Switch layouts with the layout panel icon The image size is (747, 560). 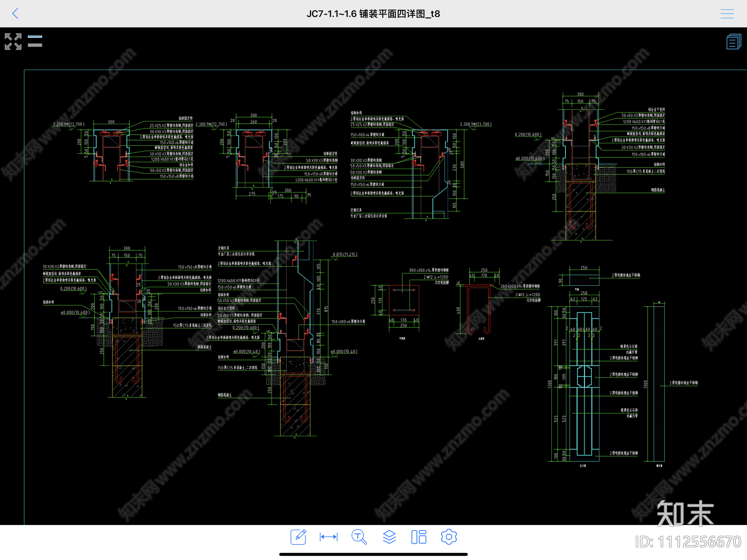coord(419,537)
